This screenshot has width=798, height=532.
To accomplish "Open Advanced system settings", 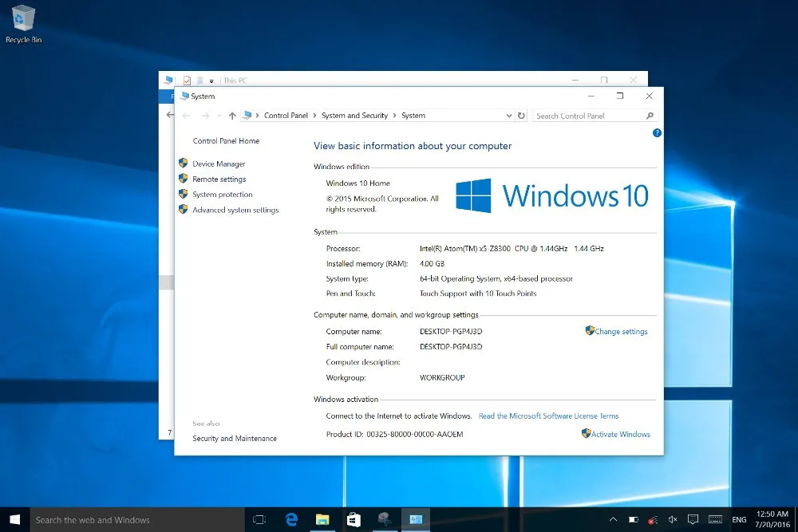I will pyautogui.click(x=235, y=210).
